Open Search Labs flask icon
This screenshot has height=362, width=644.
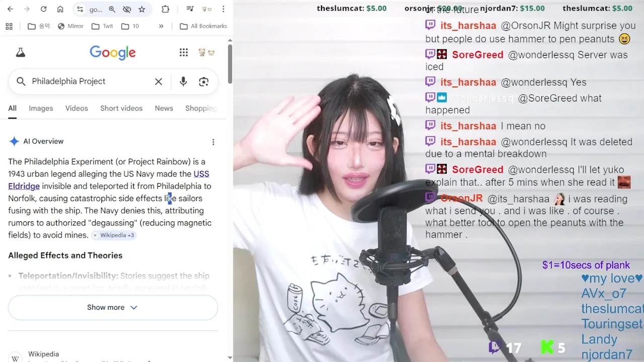pyautogui.click(x=20, y=52)
